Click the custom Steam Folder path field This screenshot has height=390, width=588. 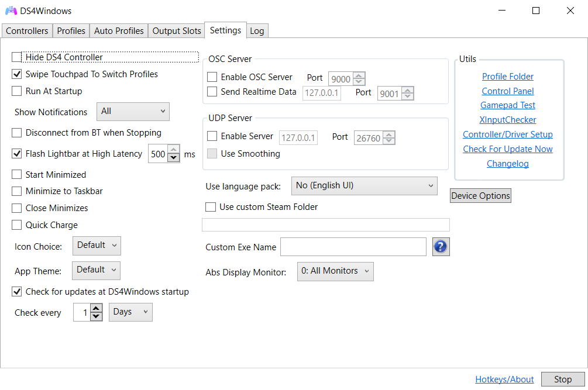[325, 225]
